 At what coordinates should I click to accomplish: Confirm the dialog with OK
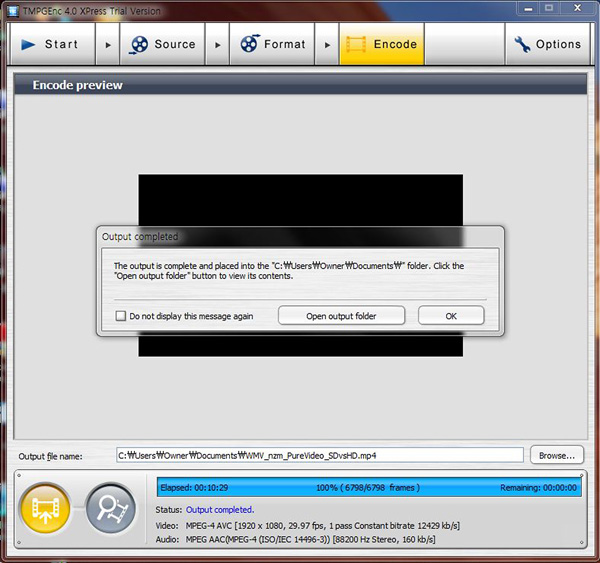[x=451, y=316]
